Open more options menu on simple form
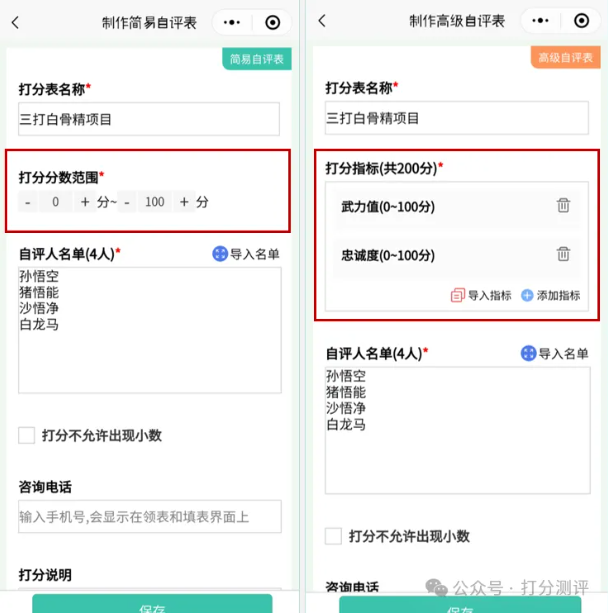This screenshot has height=614, width=608. click(x=232, y=22)
